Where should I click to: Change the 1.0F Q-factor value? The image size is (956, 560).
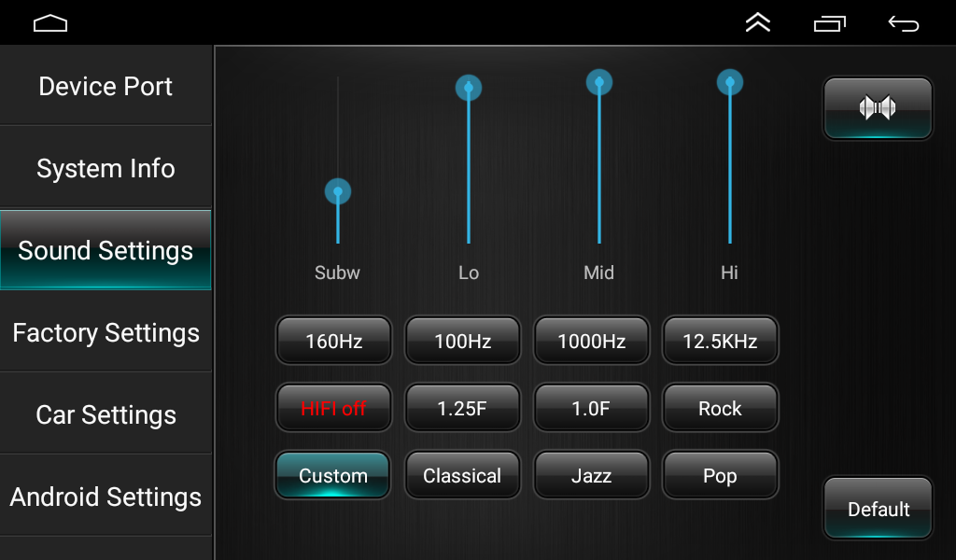click(591, 408)
